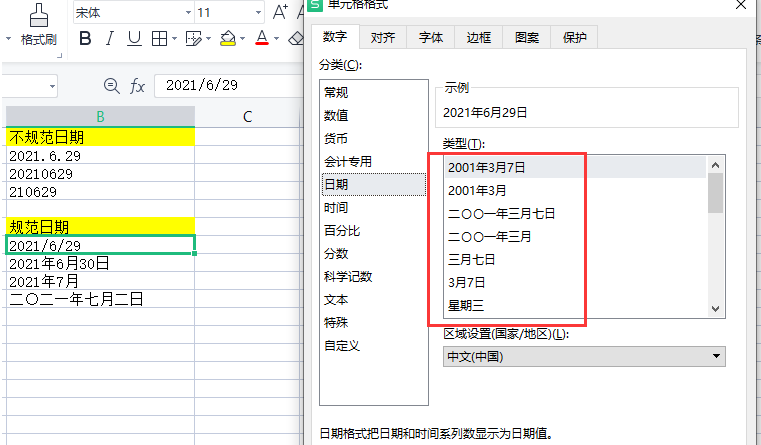
Task: Select cell containing 20210629
Action: pos(100,173)
